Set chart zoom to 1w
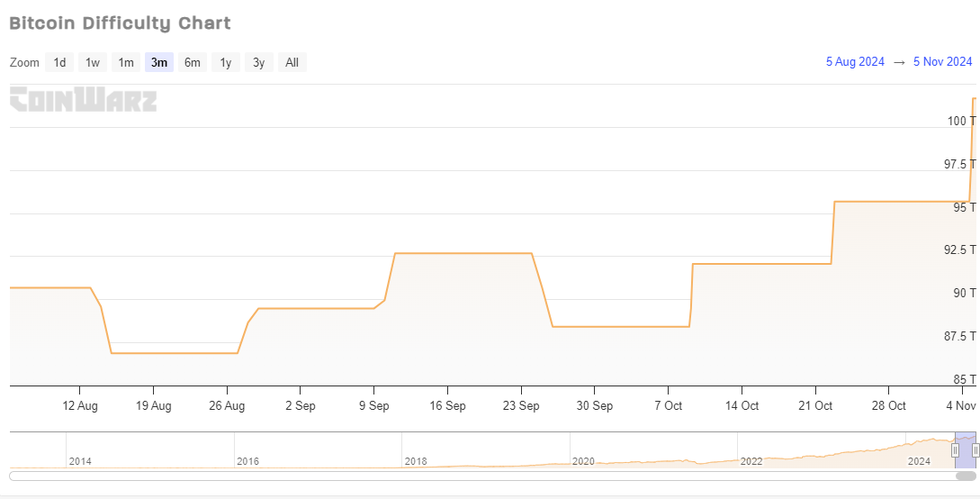The width and height of the screenshot is (980, 499). [x=93, y=62]
